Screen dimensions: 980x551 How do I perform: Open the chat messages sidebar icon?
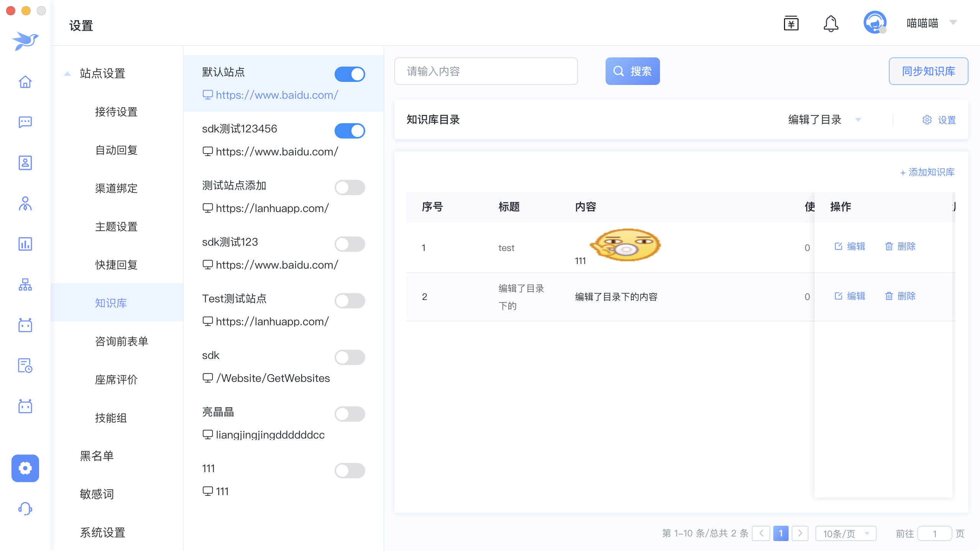coord(25,122)
